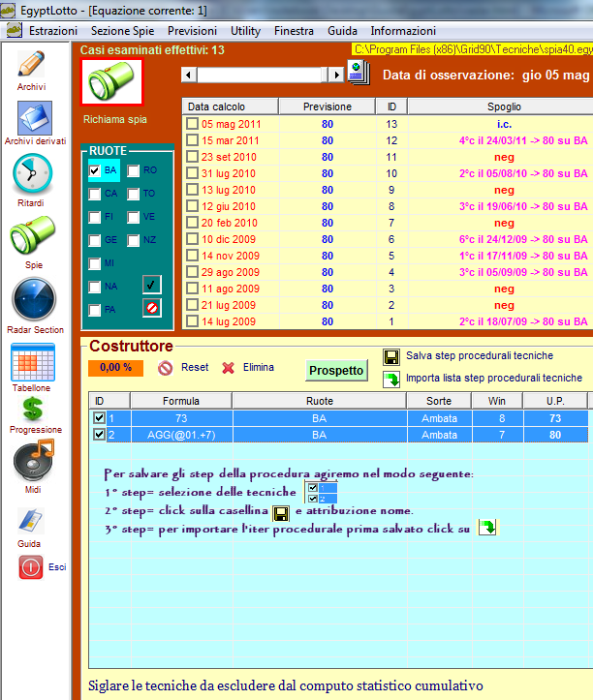Screen dimensions: 593x700
Task: Open the Sezione Spie menu
Action: point(122,31)
